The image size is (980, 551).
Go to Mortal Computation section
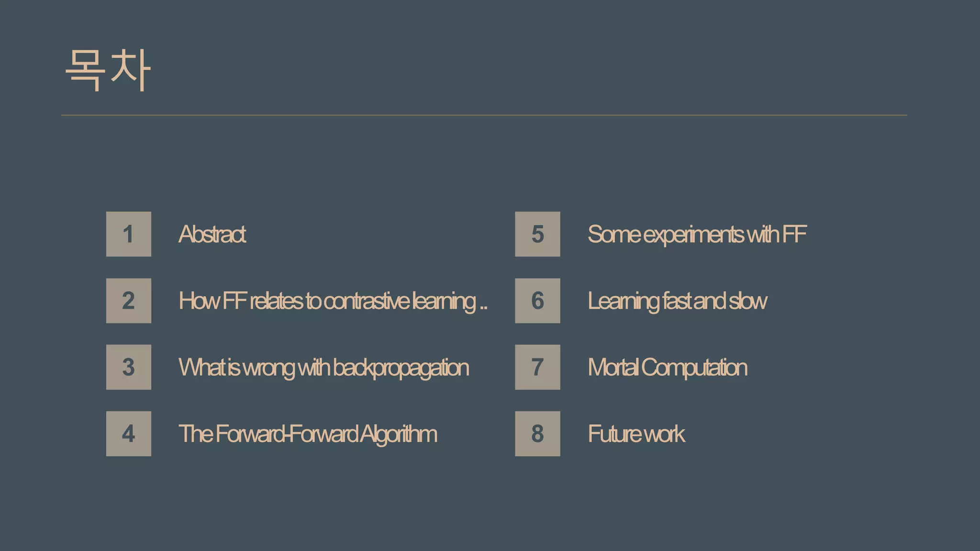pos(667,368)
